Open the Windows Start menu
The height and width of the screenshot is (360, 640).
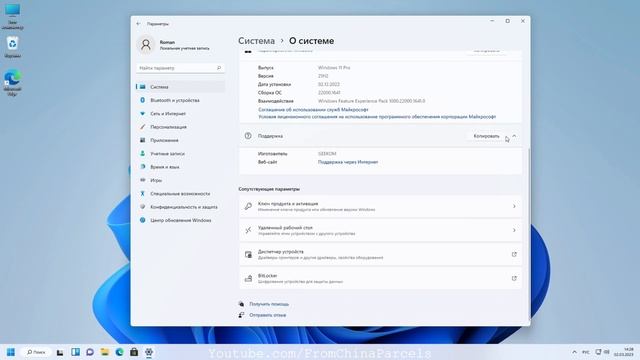(x=11, y=352)
